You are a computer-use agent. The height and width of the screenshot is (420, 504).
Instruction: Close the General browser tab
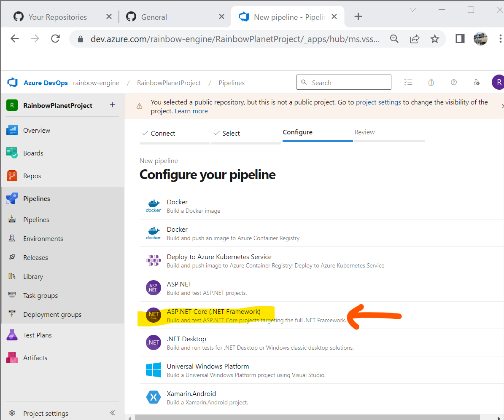point(221,16)
